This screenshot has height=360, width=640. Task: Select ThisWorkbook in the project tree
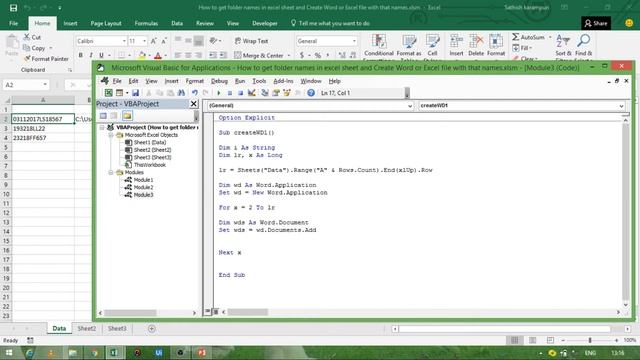[x=150, y=165]
